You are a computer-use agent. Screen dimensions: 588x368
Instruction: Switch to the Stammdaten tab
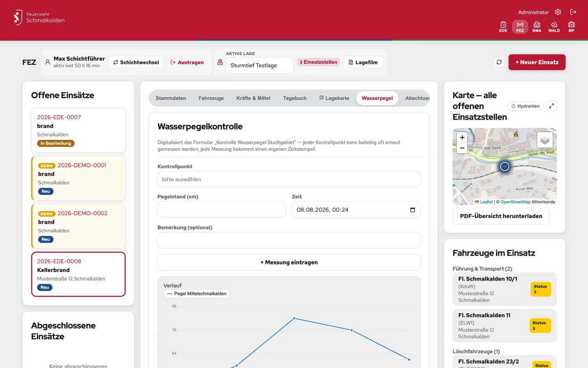click(x=171, y=98)
